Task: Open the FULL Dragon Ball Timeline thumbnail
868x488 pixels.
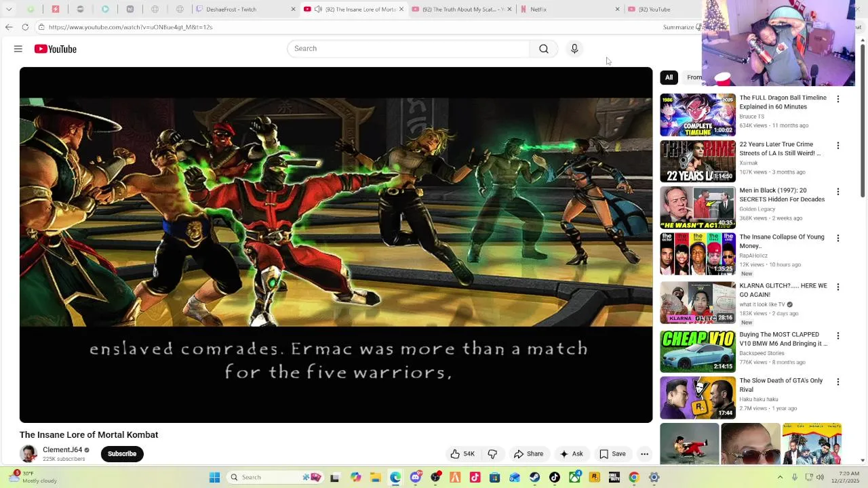Action: [x=698, y=115]
